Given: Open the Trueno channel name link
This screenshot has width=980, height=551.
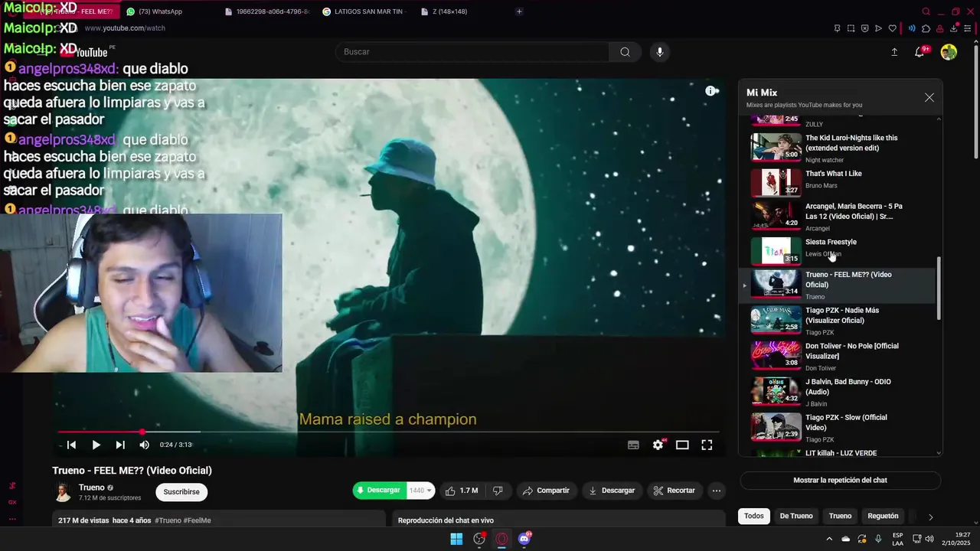Looking at the screenshot, I should tap(92, 487).
